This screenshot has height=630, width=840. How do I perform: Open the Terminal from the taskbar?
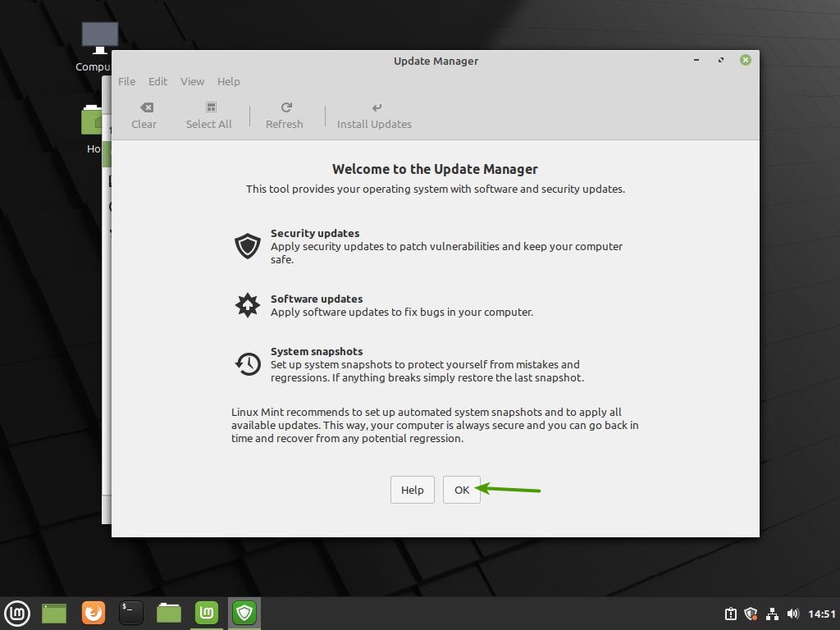[131, 613]
